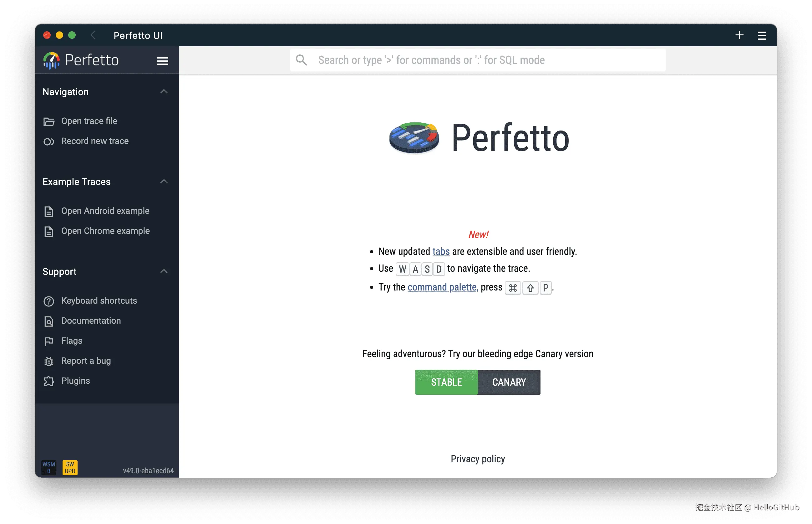Toggle the sidebar with the hamburger icon
This screenshot has height=524, width=812.
(163, 61)
